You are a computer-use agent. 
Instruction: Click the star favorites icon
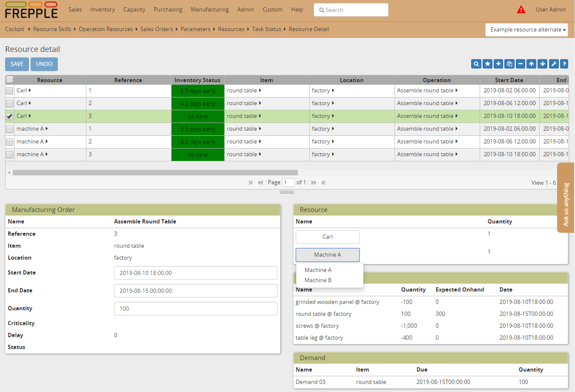[x=487, y=64]
